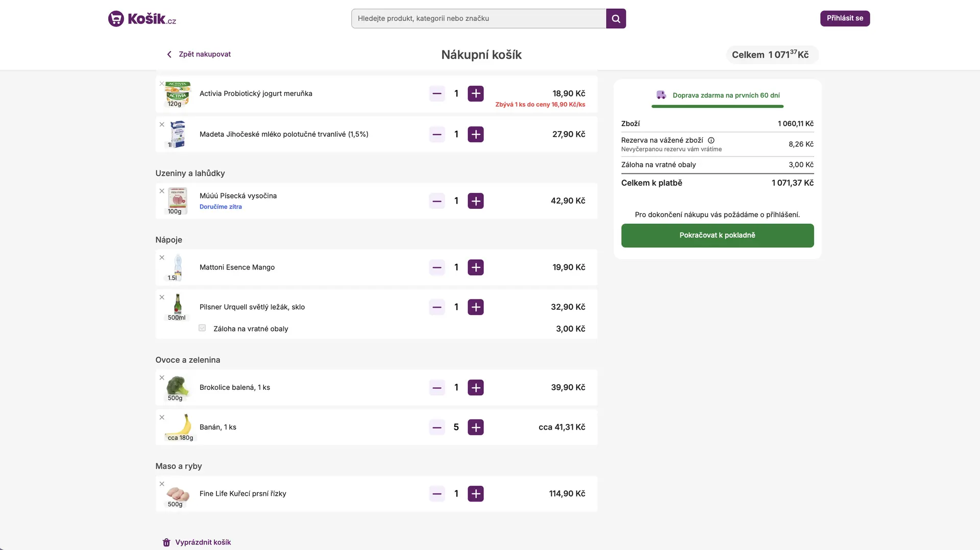
Task: Increase quantity of Múúú Písecká vysočina
Action: [x=476, y=201]
